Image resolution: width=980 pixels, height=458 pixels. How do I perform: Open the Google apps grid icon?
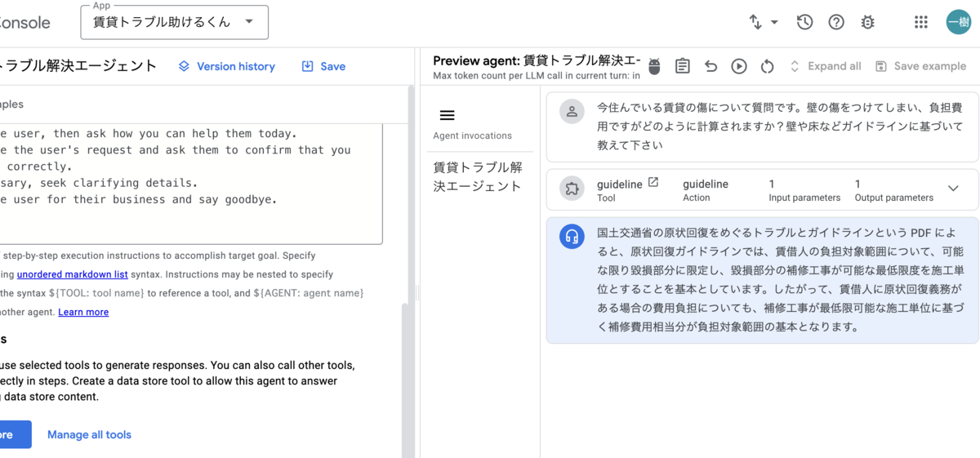coord(921,22)
